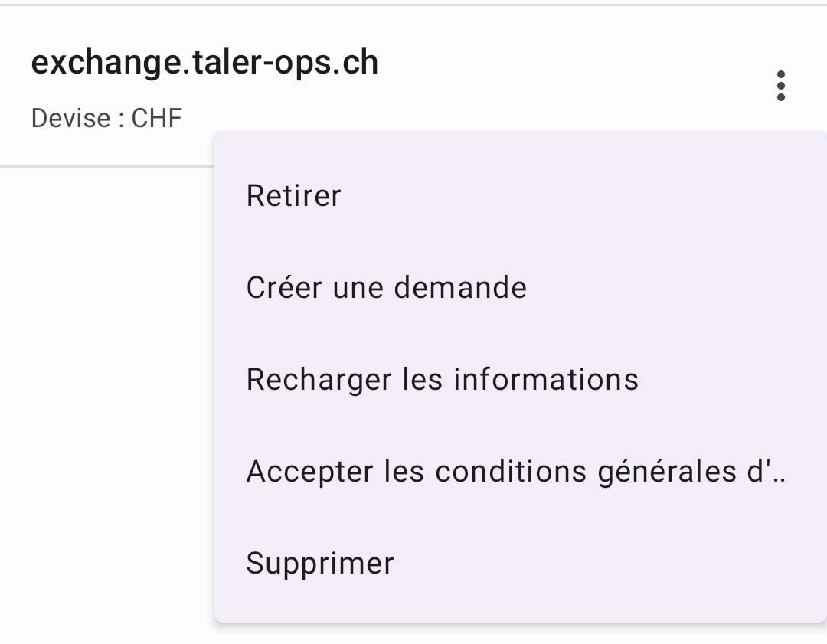This screenshot has width=827, height=644.
Task: Pick the withdrawal option Retirer
Action: point(293,195)
